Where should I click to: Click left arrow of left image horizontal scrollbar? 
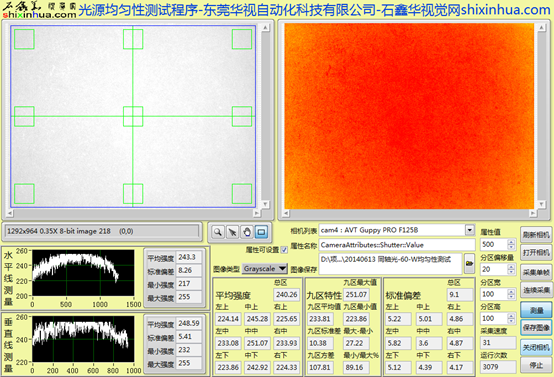(x=10, y=213)
